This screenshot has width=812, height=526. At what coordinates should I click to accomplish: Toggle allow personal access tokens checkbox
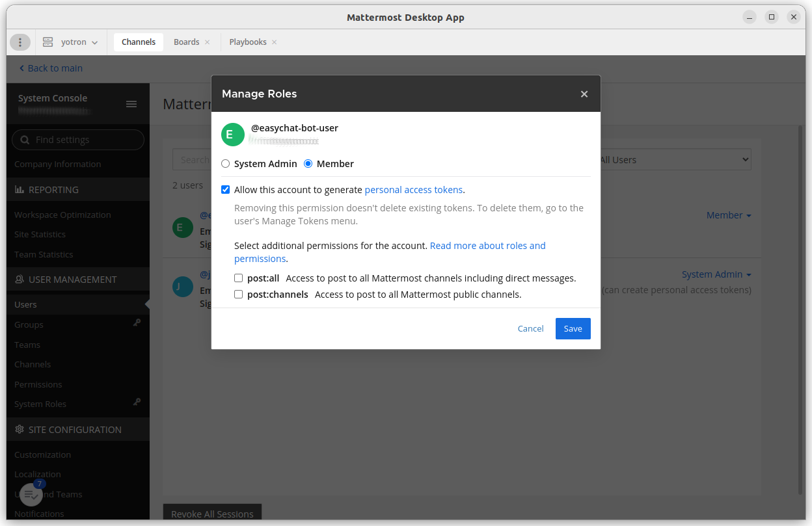pos(226,190)
